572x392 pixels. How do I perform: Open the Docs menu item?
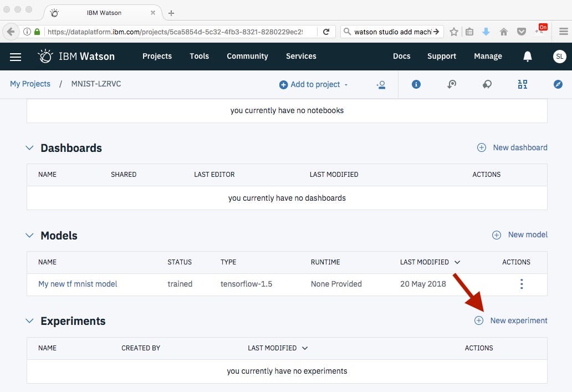[x=401, y=56]
